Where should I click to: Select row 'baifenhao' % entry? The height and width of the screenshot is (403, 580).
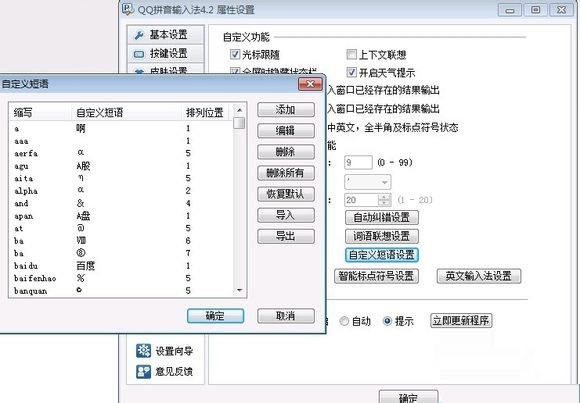[121, 278]
